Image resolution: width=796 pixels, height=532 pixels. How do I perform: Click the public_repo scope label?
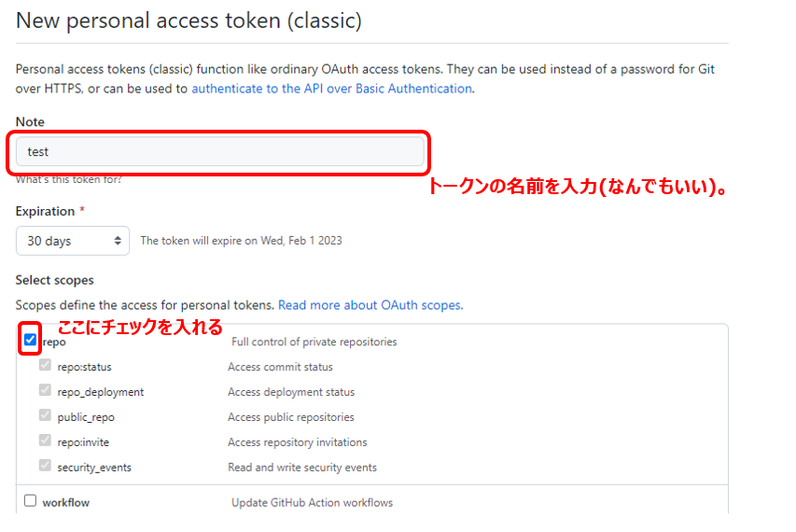(86, 417)
